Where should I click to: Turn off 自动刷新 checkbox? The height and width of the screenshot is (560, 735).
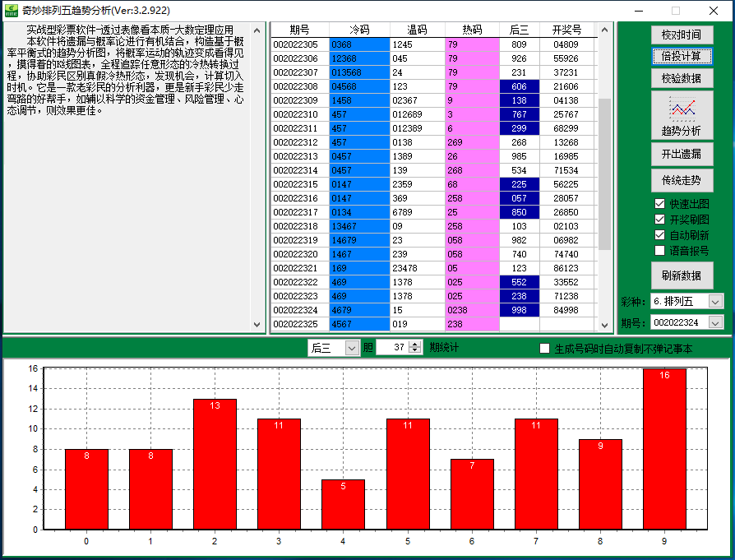(659, 235)
